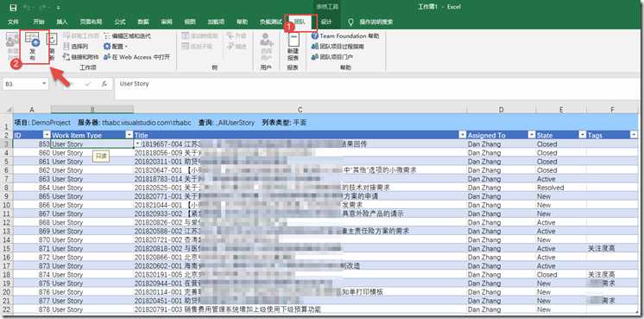Image resolution: width=644 pixels, height=319 pixels.
Task: Open Team Project Process Guidance (团队项目过程指南)
Action: click(338, 47)
